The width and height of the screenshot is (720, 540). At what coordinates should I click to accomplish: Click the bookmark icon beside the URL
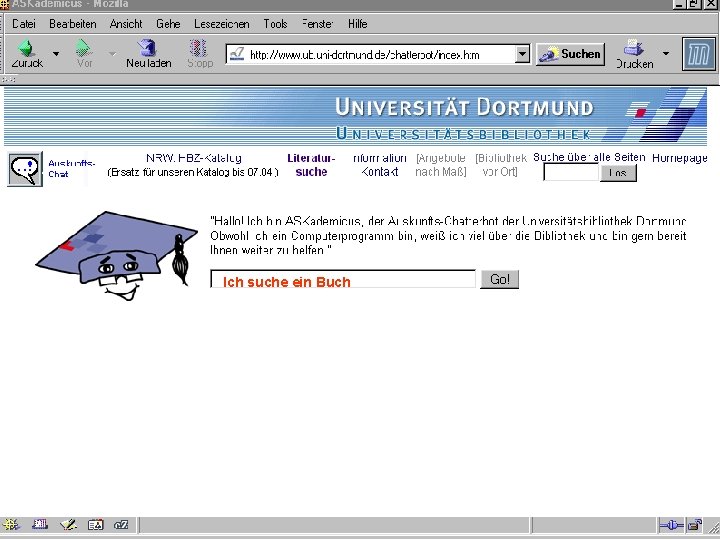[237, 54]
